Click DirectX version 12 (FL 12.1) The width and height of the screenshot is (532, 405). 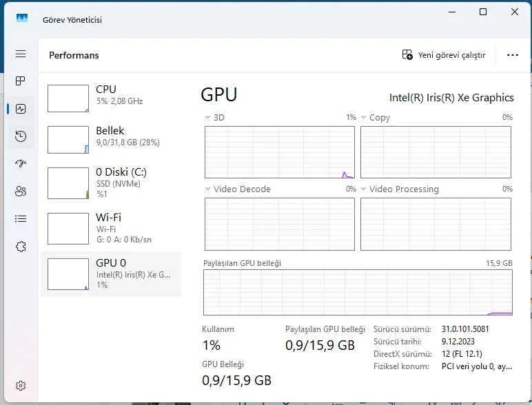pyautogui.click(x=462, y=354)
